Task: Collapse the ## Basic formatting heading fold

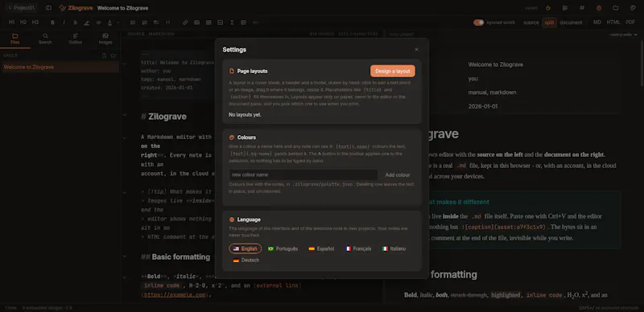Action: point(125,256)
